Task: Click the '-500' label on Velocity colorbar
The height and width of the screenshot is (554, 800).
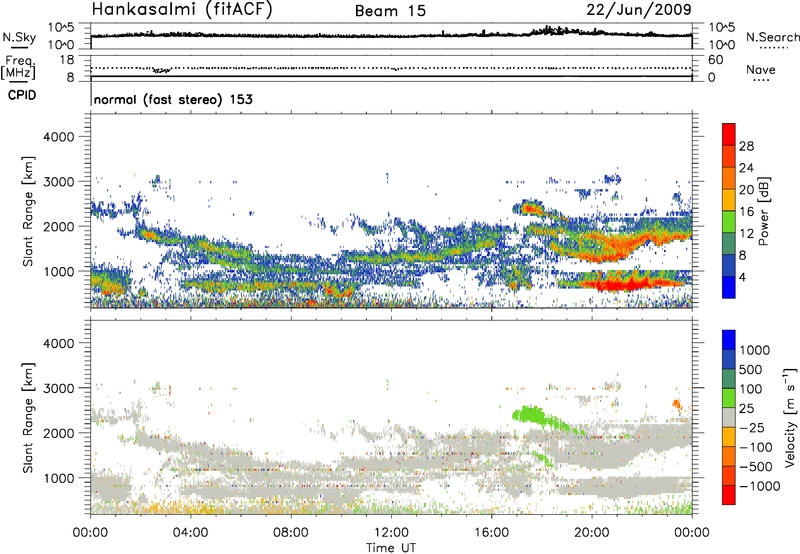Action: point(756,466)
